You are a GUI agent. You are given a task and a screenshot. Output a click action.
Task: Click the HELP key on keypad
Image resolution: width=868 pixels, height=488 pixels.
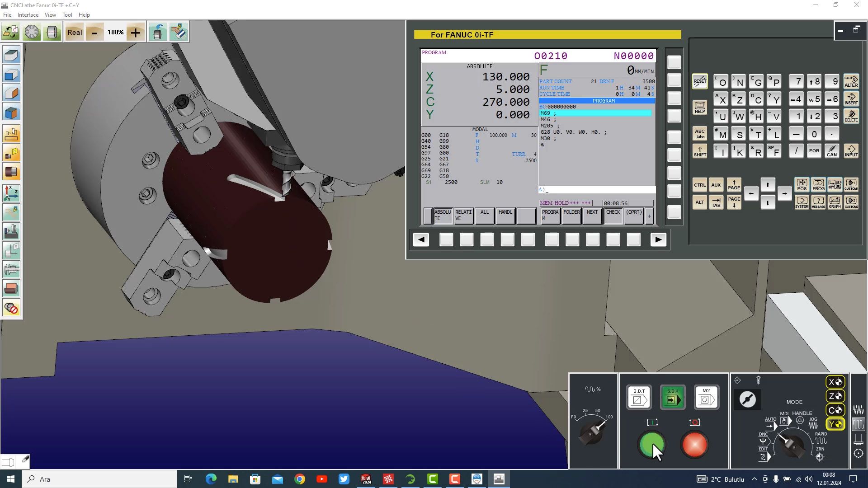point(700,107)
